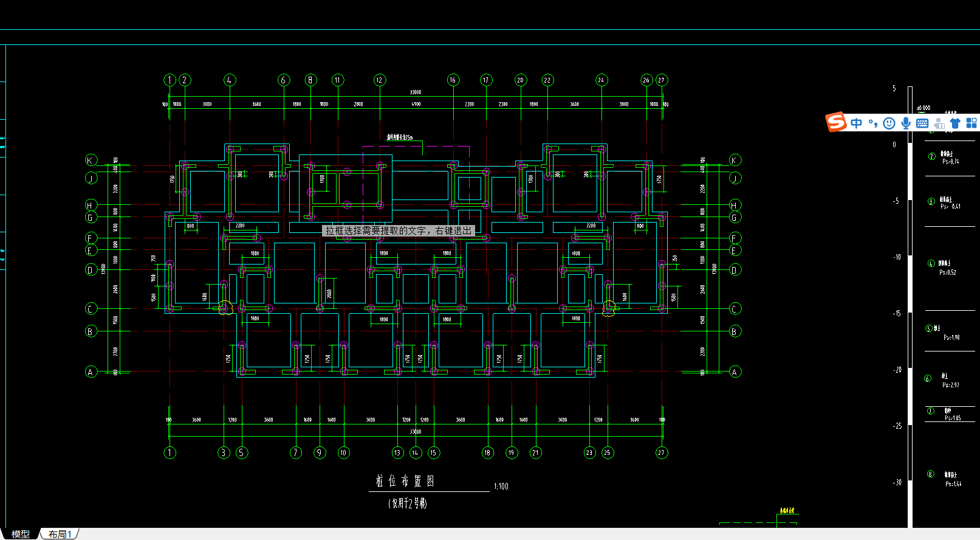Toggle Chinese/English mode with the 中 icon
This screenshot has width=980, height=540.
(x=857, y=123)
